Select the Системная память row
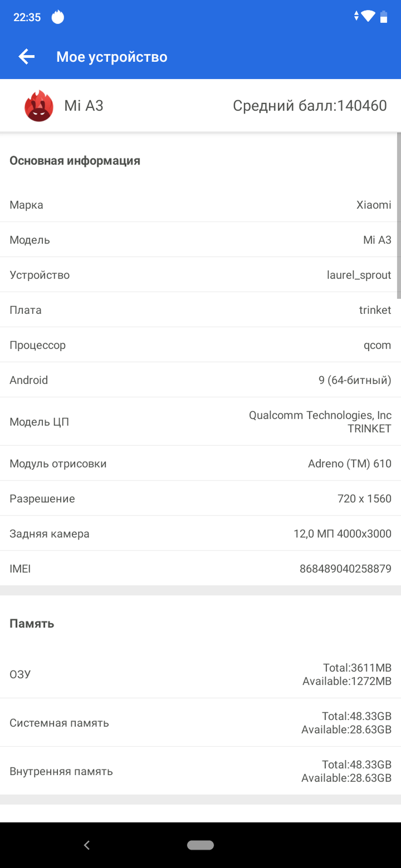Screen dimensions: 401x868 [200, 723]
